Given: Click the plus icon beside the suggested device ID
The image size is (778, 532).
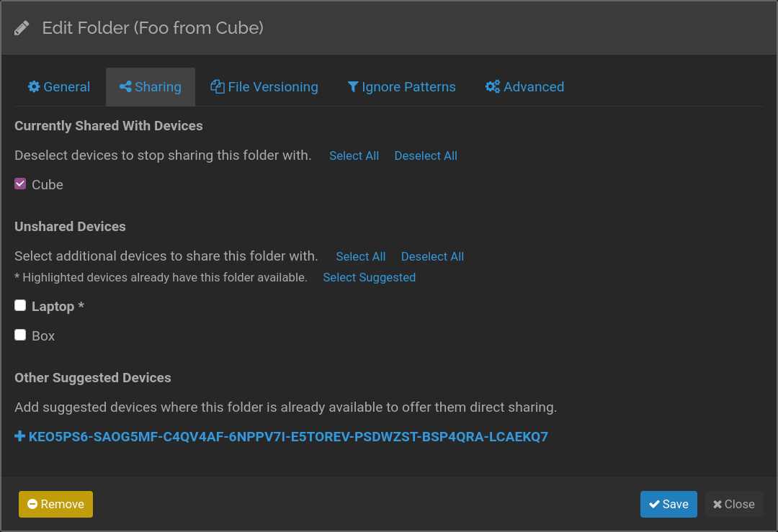Looking at the screenshot, I should (19, 436).
